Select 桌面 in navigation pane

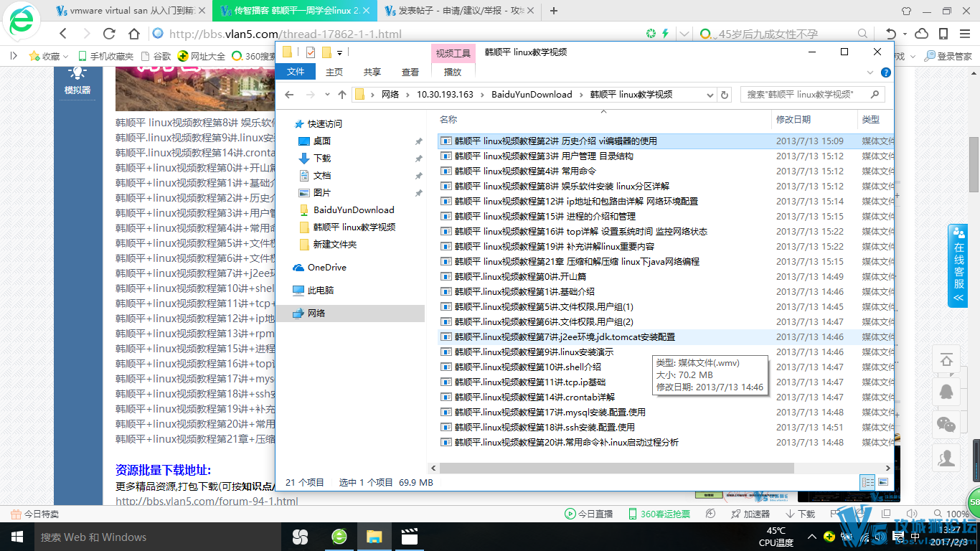pyautogui.click(x=322, y=141)
